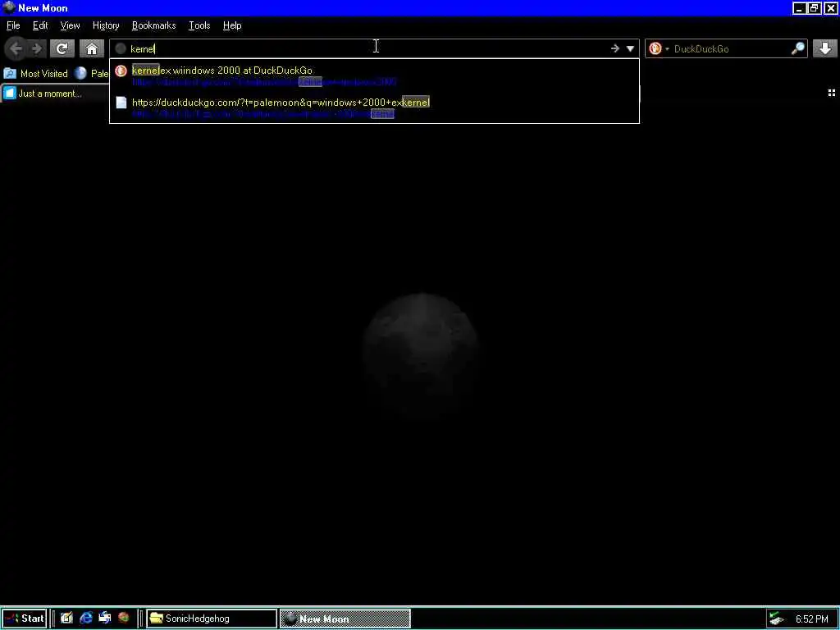Click the New Moon title bar icon
Image resolution: width=840 pixels, height=630 pixels.
[8, 7]
